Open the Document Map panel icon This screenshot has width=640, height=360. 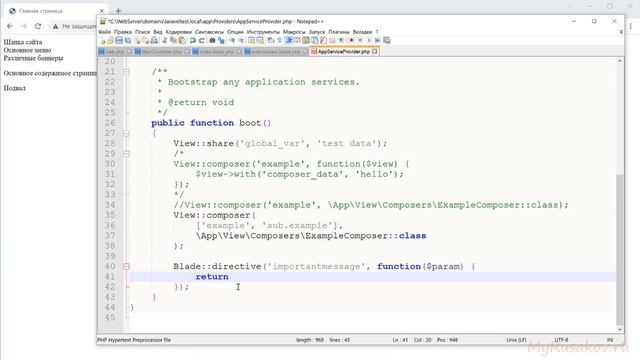(305, 40)
